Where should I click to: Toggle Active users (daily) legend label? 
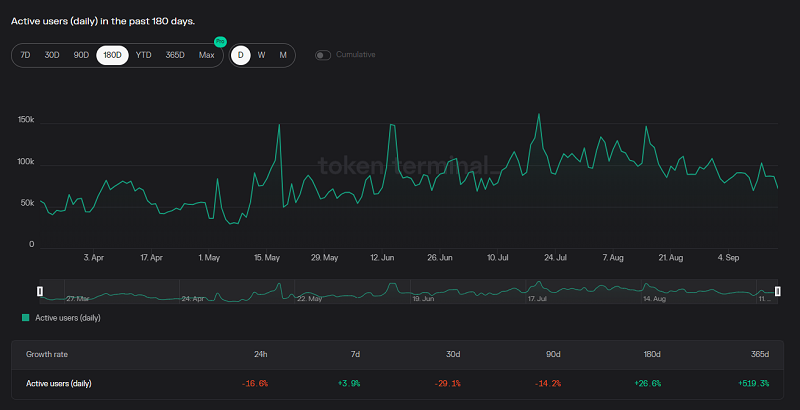tap(68, 318)
